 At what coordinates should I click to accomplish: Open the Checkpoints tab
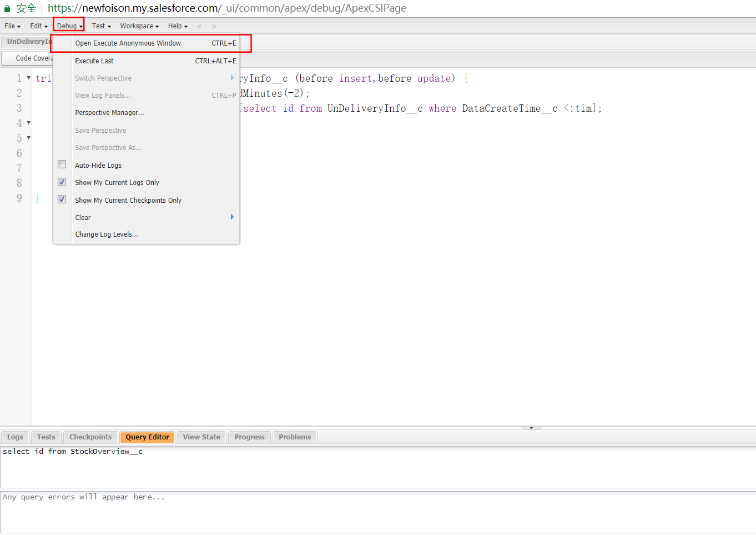tap(90, 437)
